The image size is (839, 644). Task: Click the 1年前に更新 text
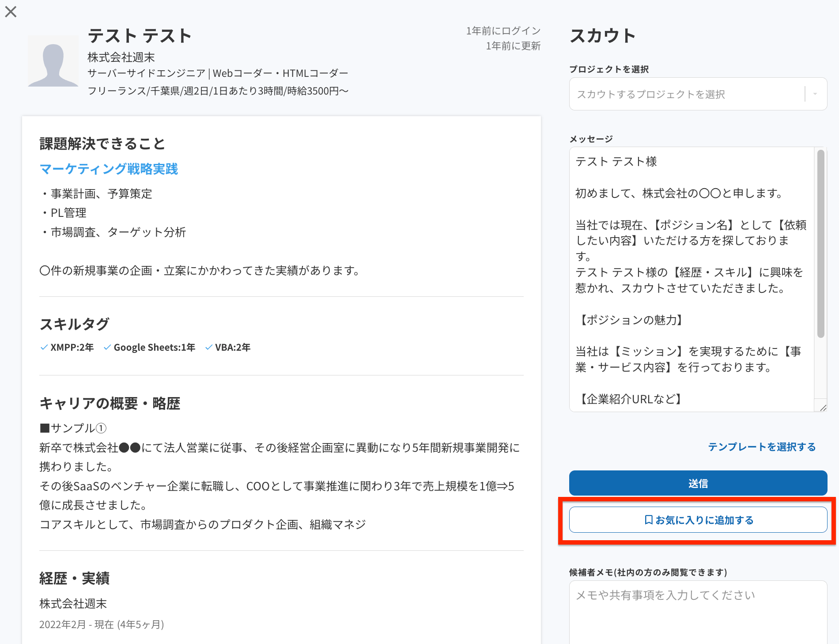[513, 46]
